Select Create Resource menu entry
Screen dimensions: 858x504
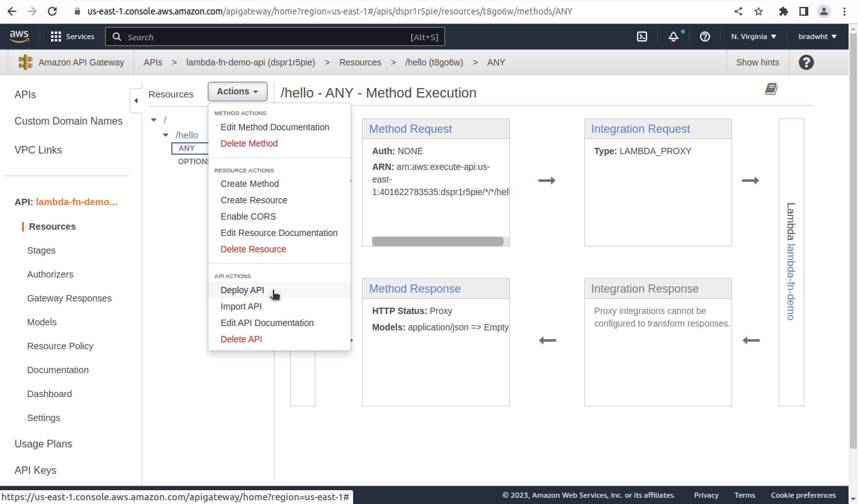coord(254,200)
